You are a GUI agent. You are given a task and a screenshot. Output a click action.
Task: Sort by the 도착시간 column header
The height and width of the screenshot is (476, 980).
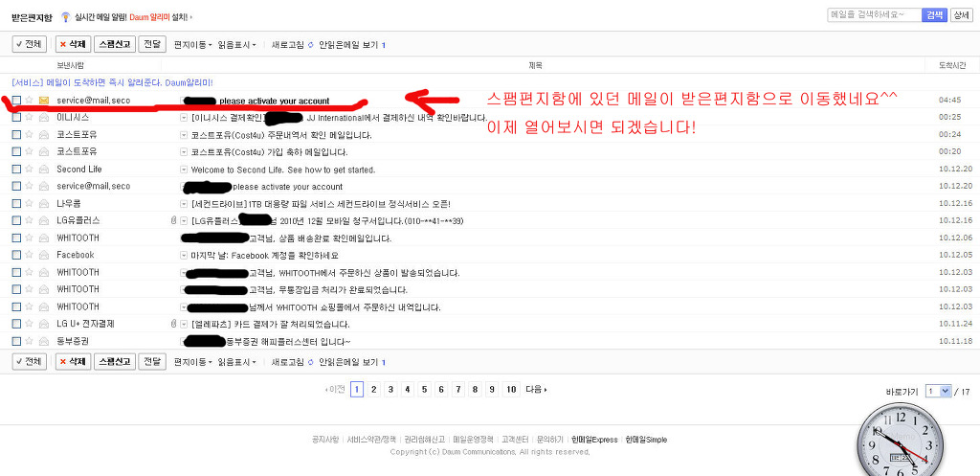click(952, 65)
